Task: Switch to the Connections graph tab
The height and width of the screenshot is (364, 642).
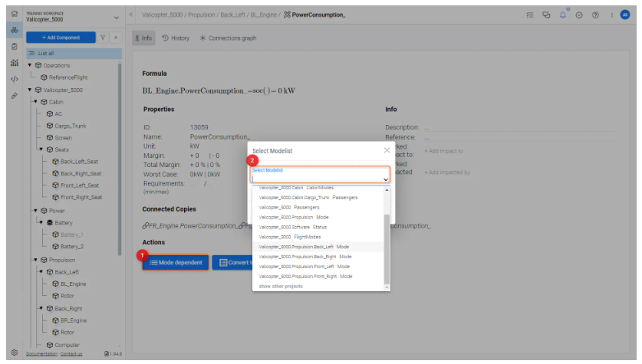Action: click(228, 38)
